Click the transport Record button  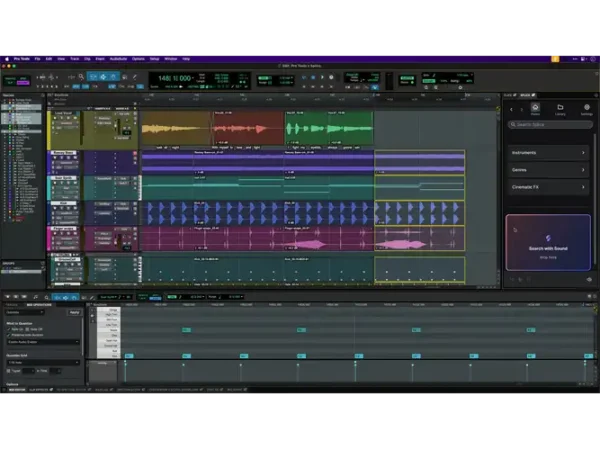pyautogui.click(x=331, y=77)
